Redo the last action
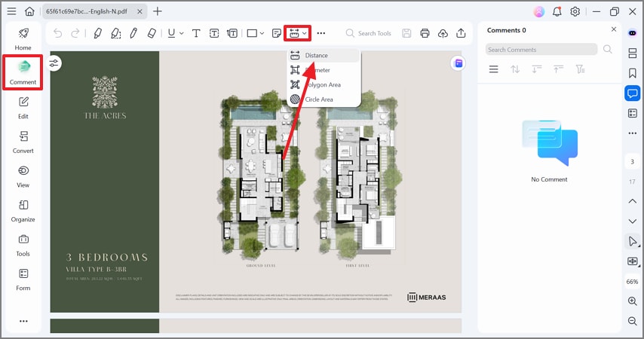This screenshot has width=644, height=339. pos(75,33)
